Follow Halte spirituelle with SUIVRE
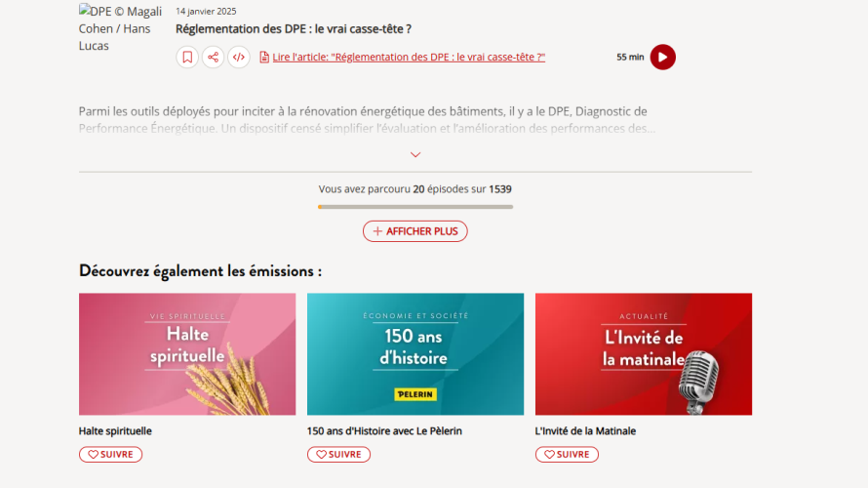This screenshot has height=488, width=868. pyautogui.click(x=111, y=454)
